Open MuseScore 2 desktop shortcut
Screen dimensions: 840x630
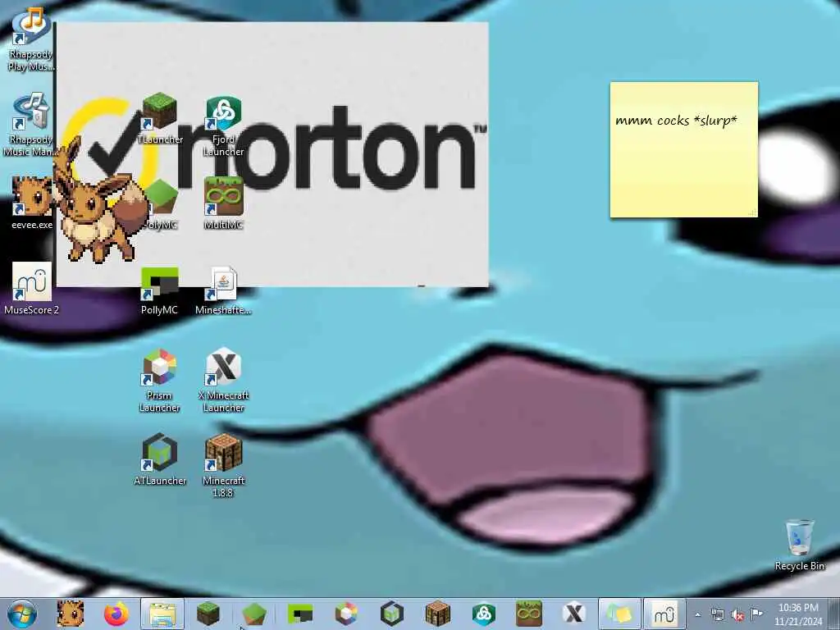[x=32, y=288]
